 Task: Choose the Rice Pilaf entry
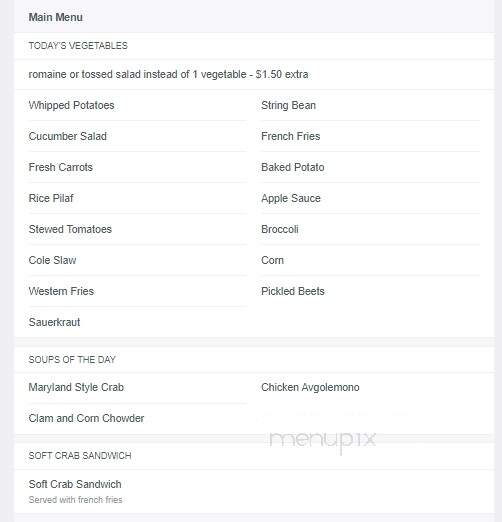(x=51, y=198)
